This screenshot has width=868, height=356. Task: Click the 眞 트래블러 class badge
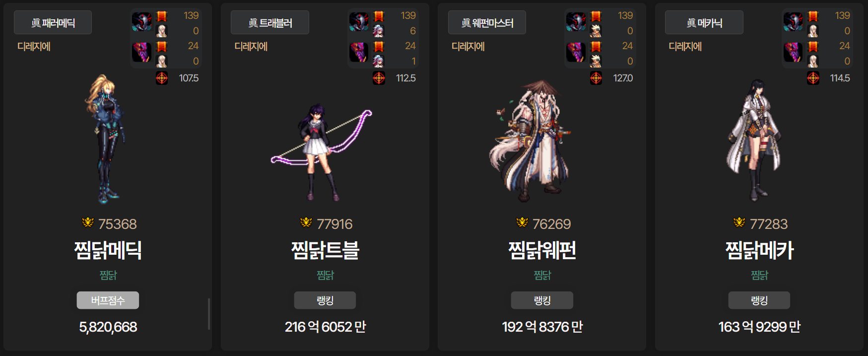pos(269,22)
